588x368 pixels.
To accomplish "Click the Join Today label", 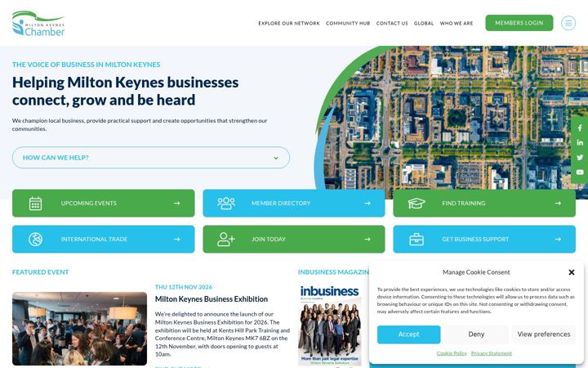I will [x=269, y=239].
